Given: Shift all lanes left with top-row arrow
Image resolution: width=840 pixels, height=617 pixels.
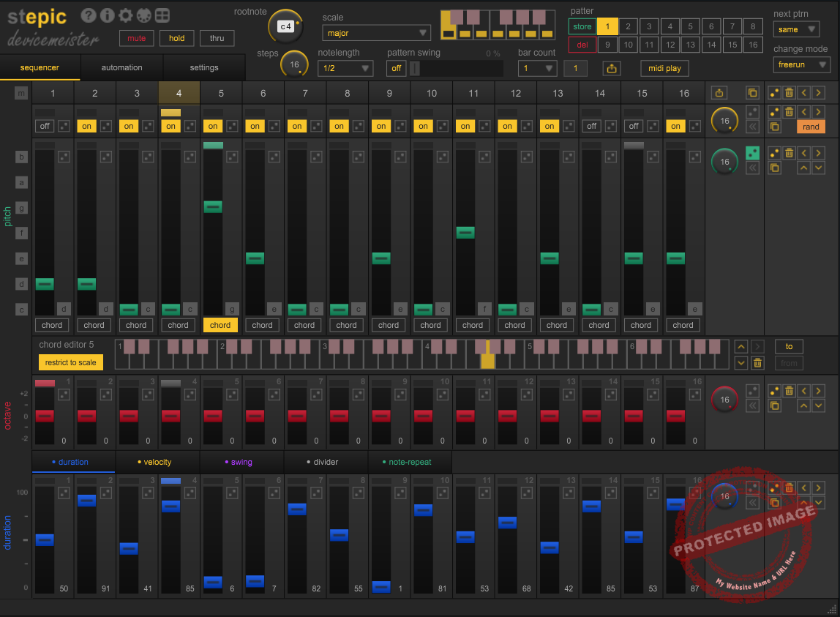Looking at the screenshot, I should click(x=804, y=93).
